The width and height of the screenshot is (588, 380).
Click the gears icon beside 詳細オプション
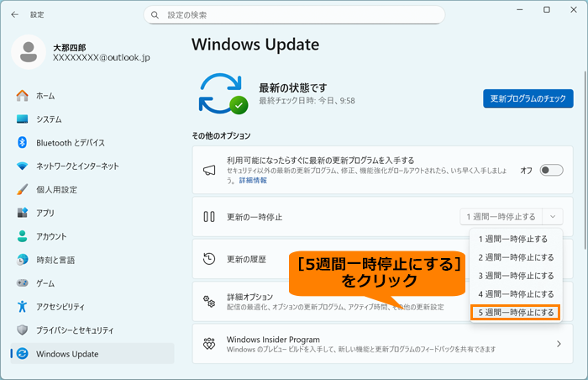click(x=209, y=301)
